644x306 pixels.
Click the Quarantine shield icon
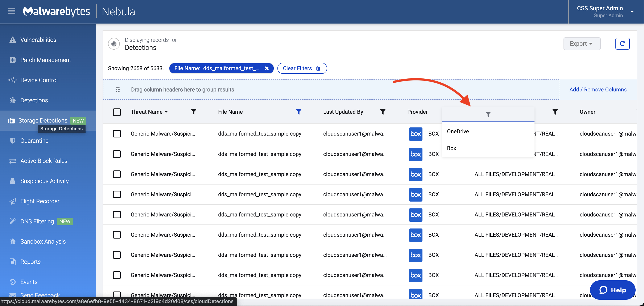[12, 141]
